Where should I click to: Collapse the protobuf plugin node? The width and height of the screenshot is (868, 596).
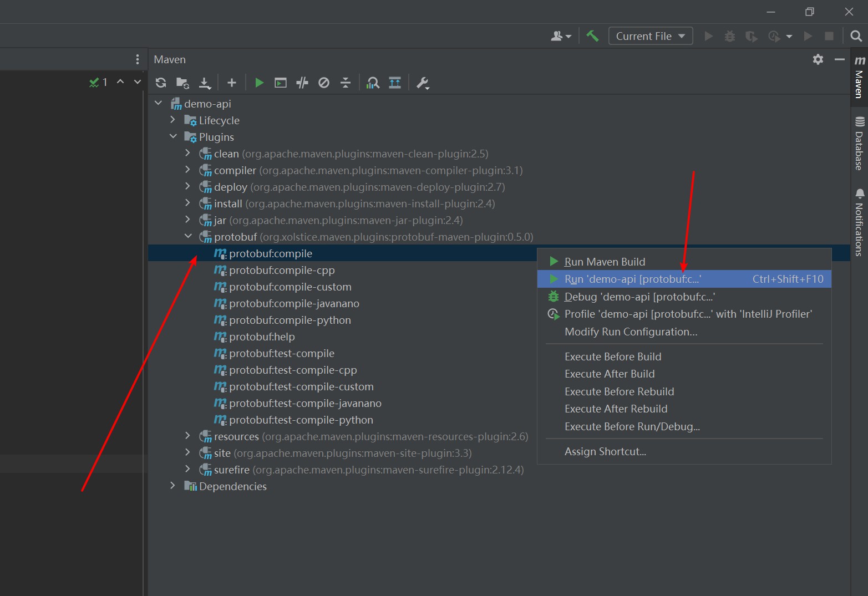pos(188,236)
